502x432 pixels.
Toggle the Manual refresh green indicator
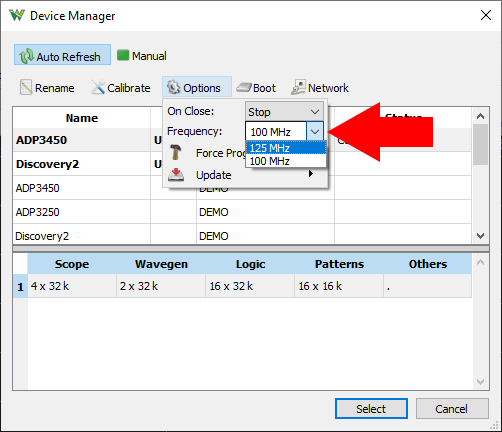(x=123, y=55)
